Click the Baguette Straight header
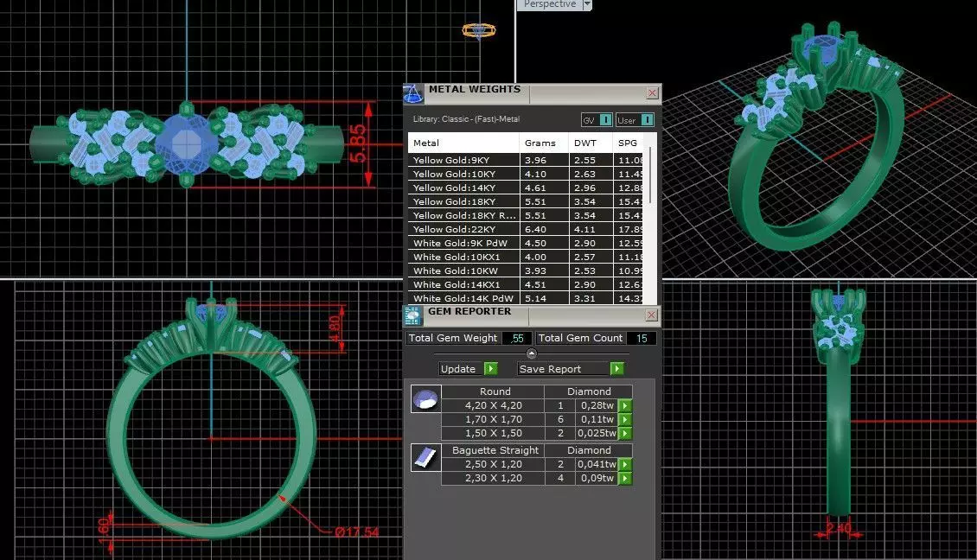This screenshot has height=560, width=977. pos(495,449)
